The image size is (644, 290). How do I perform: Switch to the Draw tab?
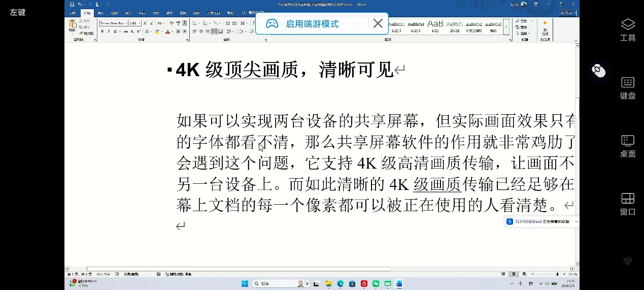pos(114,13)
